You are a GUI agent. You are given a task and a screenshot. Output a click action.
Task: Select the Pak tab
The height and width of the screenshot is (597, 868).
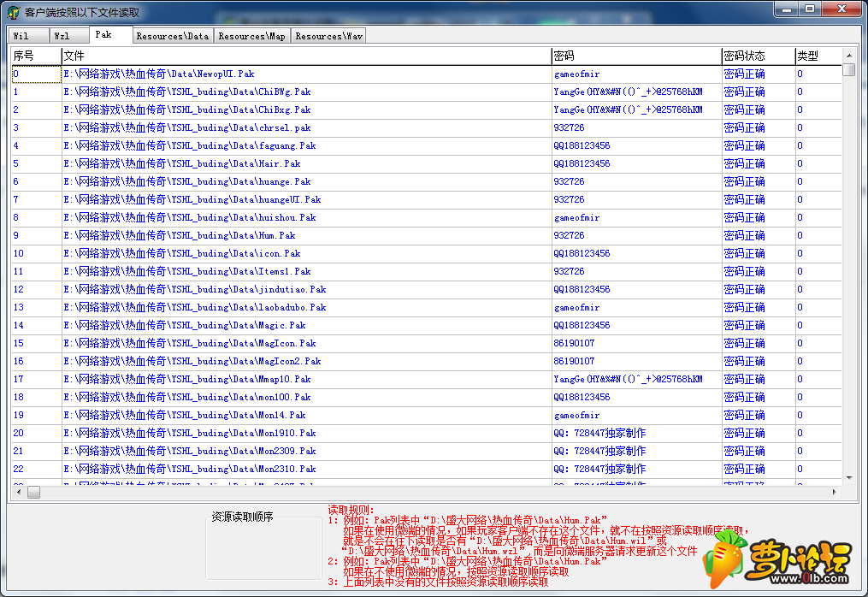(x=110, y=34)
